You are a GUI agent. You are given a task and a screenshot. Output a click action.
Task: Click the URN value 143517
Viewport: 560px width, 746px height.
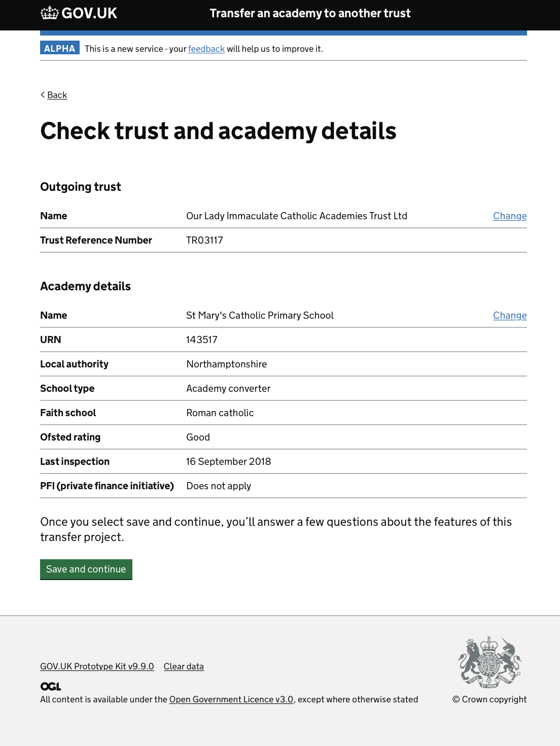point(201,340)
